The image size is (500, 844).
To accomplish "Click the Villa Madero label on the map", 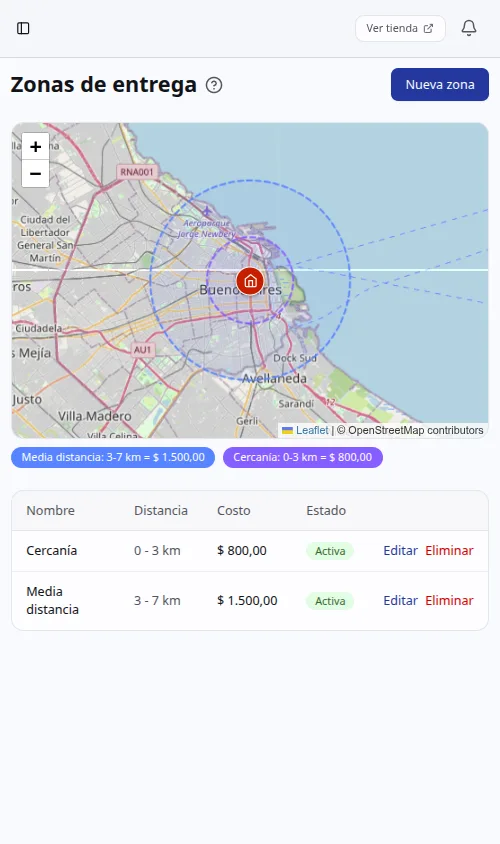I will pos(95,416).
